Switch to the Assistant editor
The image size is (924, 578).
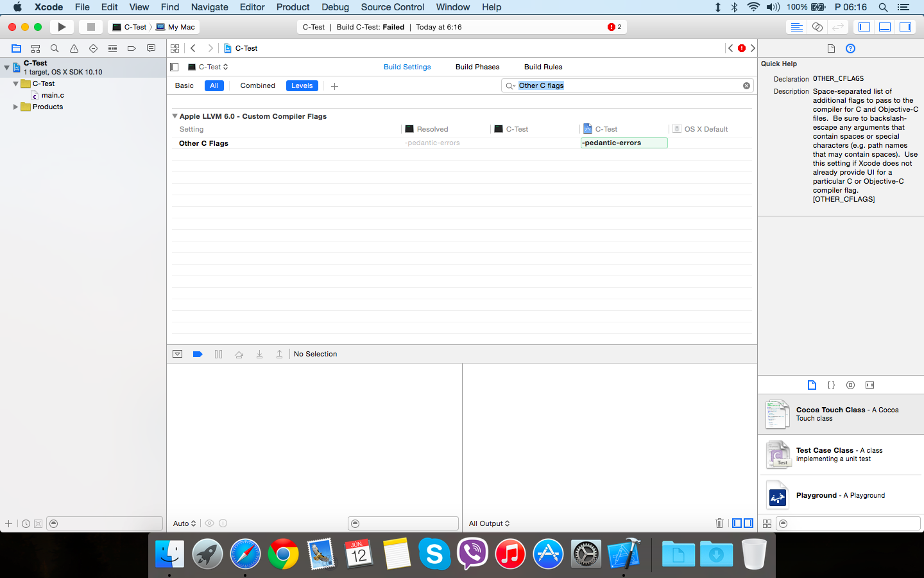pyautogui.click(x=817, y=27)
